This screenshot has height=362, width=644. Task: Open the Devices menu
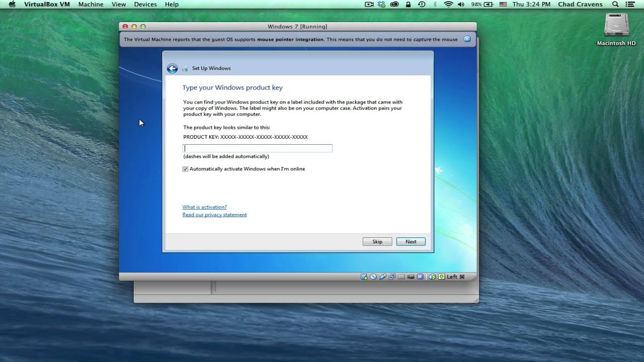[x=145, y=4]
